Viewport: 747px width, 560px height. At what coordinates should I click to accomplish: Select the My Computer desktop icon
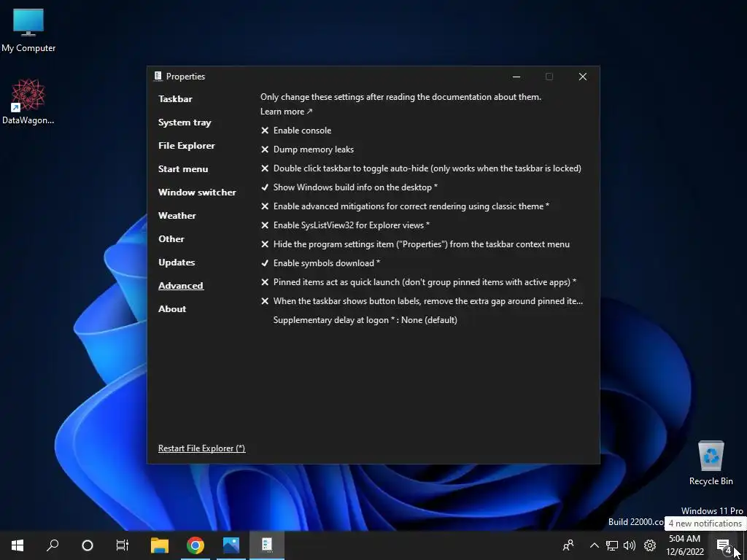pyautogui.click(x=28, y=31)
